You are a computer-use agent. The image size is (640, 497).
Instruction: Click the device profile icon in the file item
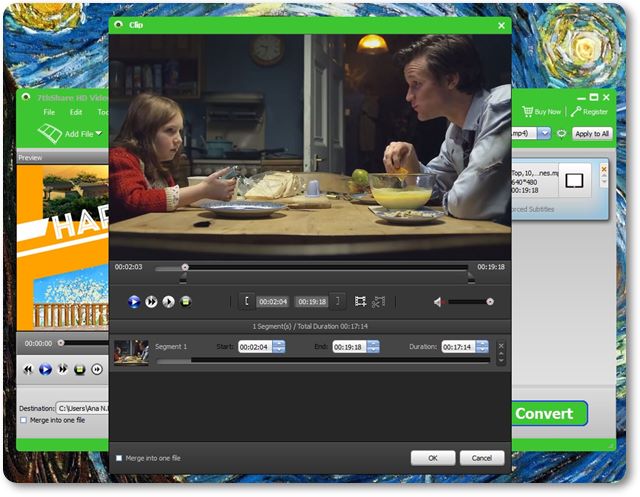point(574,180)
